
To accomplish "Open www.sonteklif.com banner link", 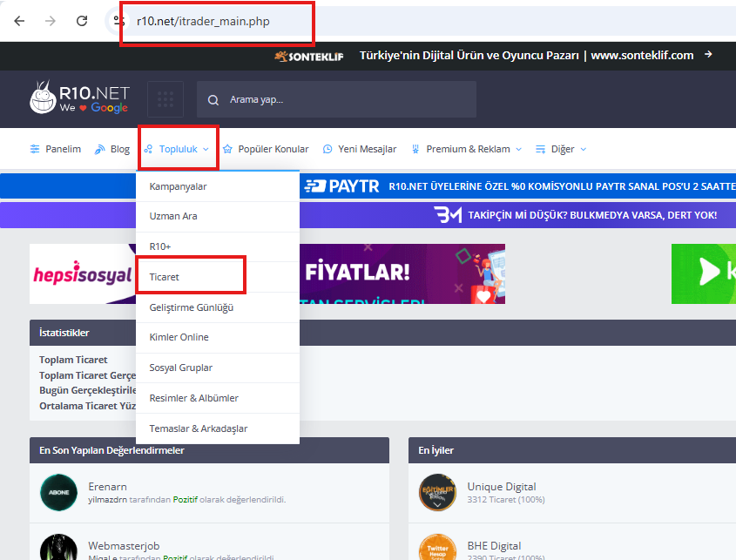I will click(x=642, y=56).
